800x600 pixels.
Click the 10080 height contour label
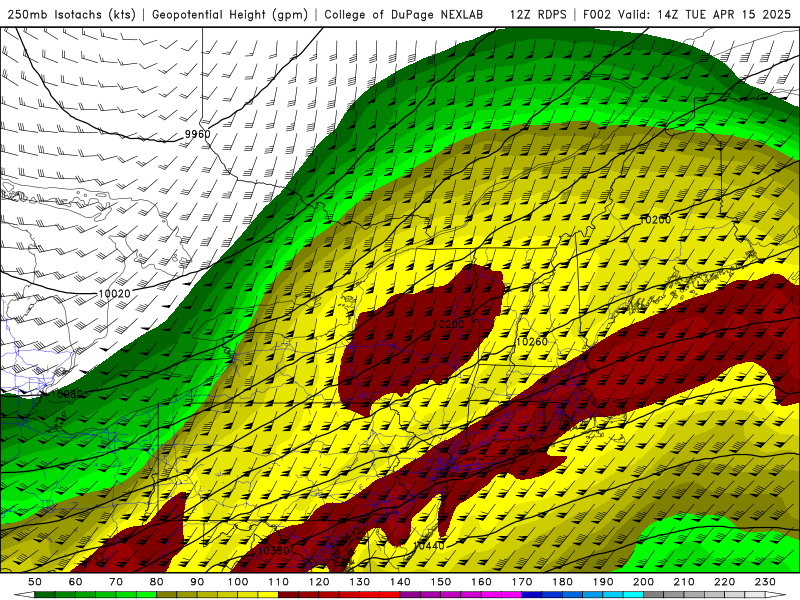click(x=66, y=394)
